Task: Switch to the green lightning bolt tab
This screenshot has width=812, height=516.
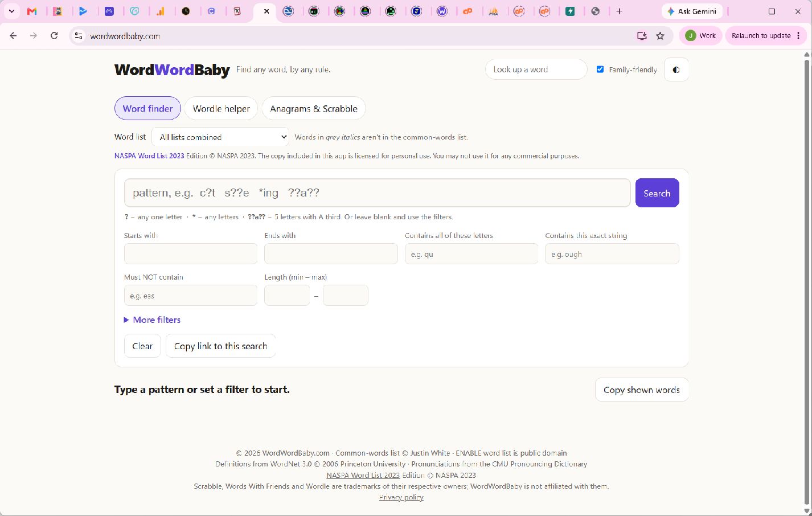Action: 570,11
